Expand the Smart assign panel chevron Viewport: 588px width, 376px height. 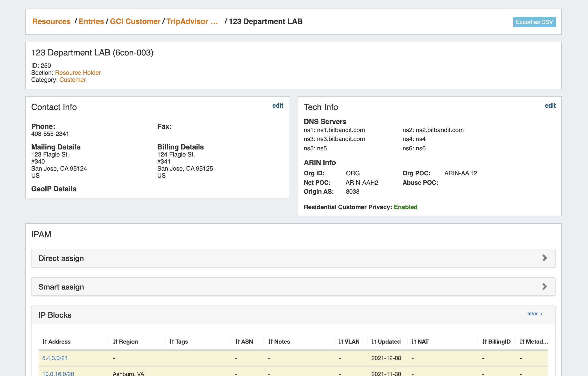[x=544, y=286]
